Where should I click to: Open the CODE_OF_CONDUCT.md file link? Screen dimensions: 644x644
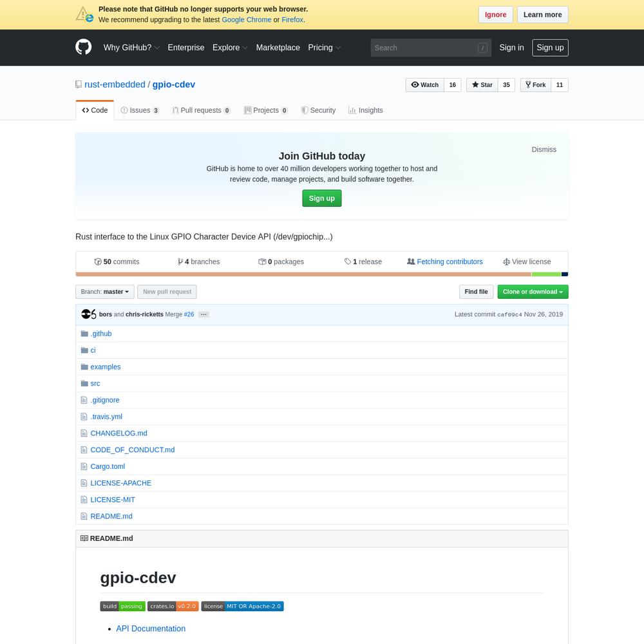pyautogui.click(x=132, y=450)
